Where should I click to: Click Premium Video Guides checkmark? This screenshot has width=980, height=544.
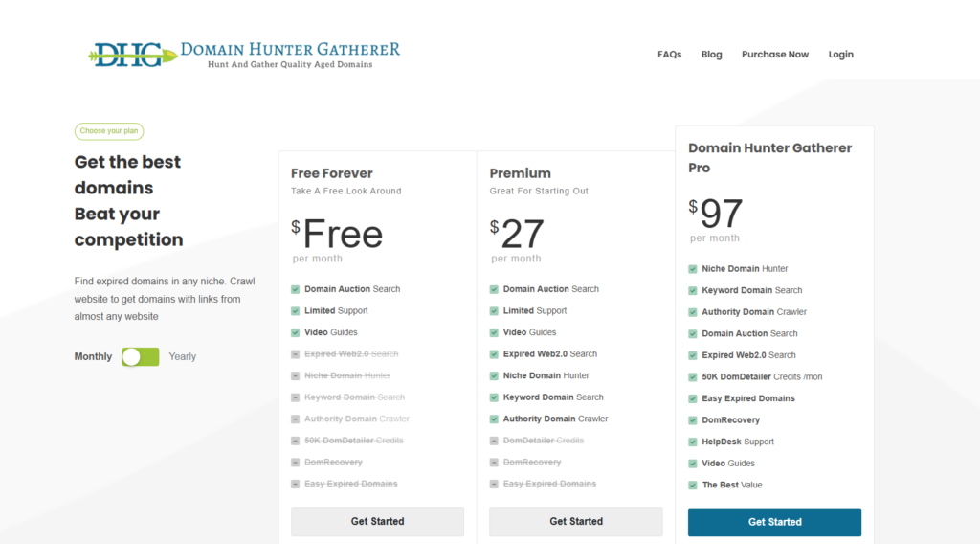coord(494,332)
